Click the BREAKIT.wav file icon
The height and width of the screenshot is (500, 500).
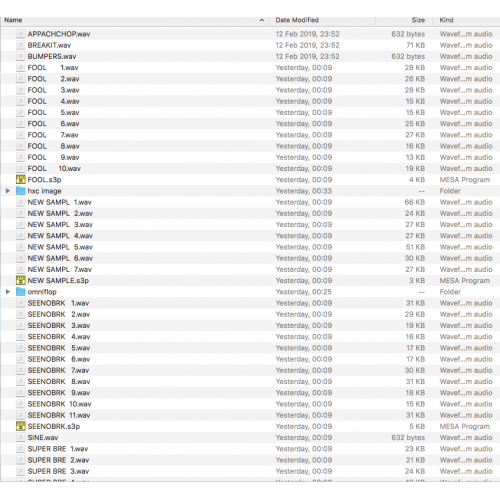coord(21,45)
